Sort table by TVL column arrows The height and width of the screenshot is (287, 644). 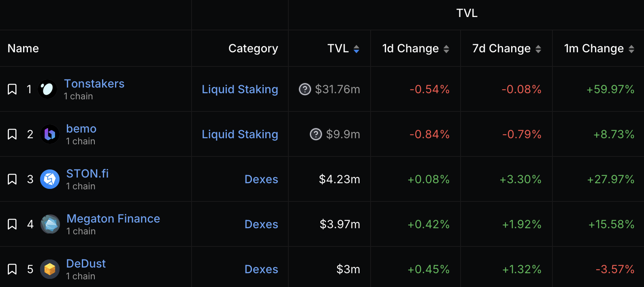[x=356, y=49]
